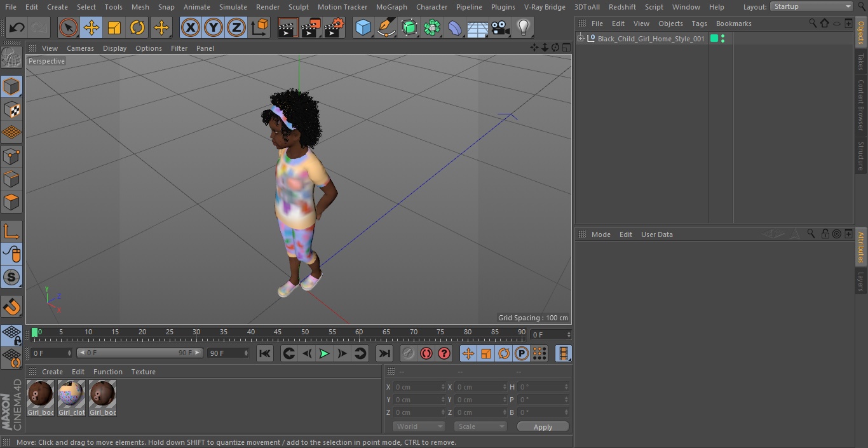Toggle Tweak mode mouse icon

[x=11, y=254]
